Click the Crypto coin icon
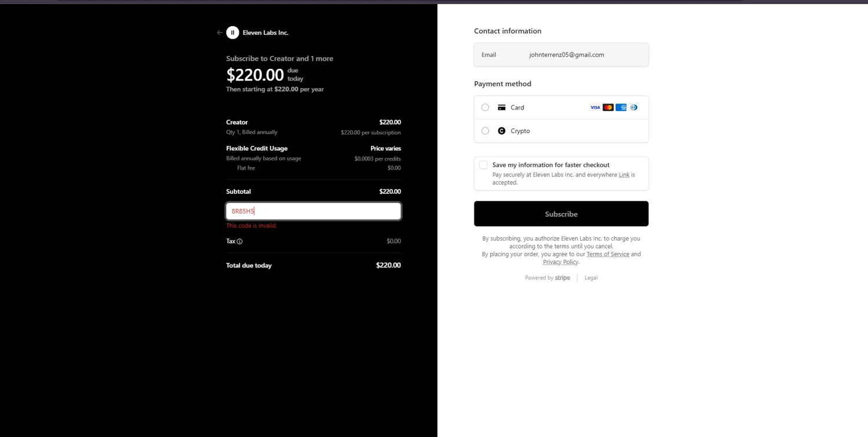The width and height of the screenshot is (868, 437). point(502,131)
